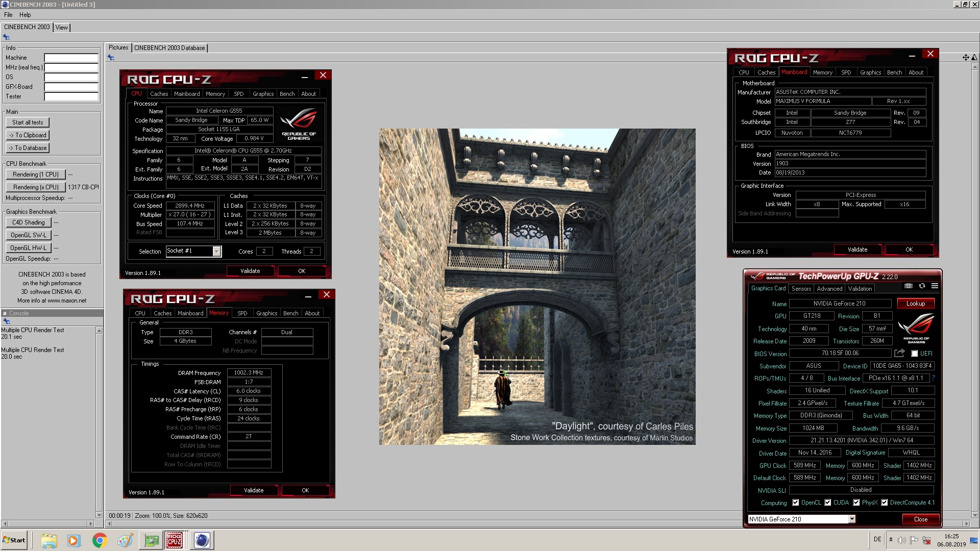This screenshot has width=980, height=551.
Task: Click the Tester input field
Action: pyautogui.click(x=71, y=96)
